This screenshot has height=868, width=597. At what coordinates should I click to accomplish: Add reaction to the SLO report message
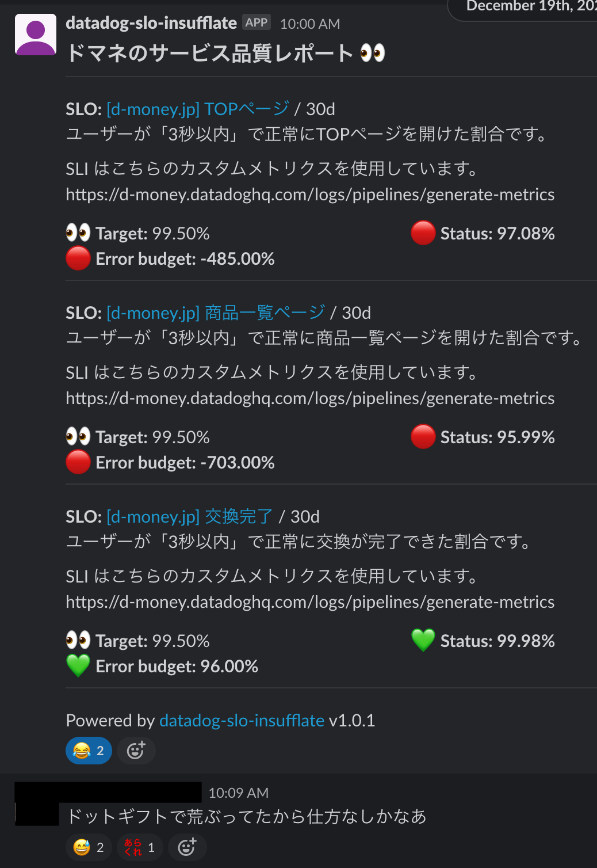coord(136,751)
